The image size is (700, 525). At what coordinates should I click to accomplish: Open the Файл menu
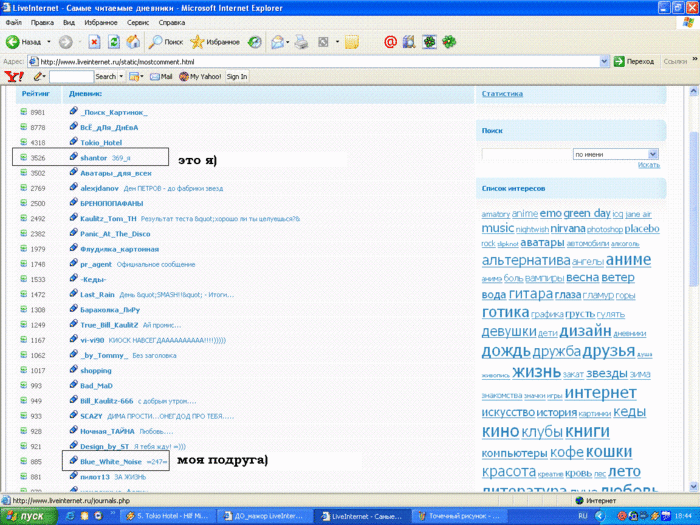click(14, 22)
